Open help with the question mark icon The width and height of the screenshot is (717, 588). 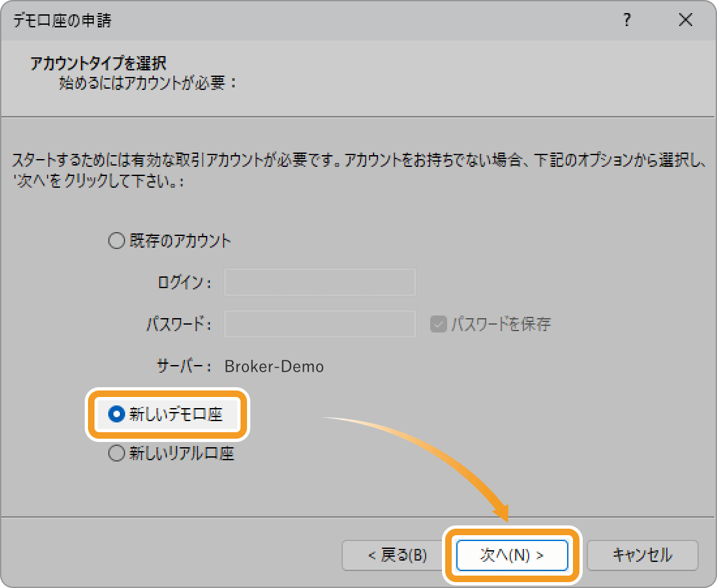tap(627, 20)
